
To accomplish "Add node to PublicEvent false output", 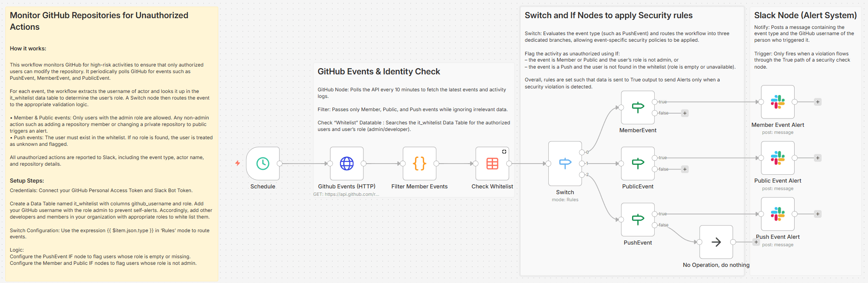I will point(685,169).
